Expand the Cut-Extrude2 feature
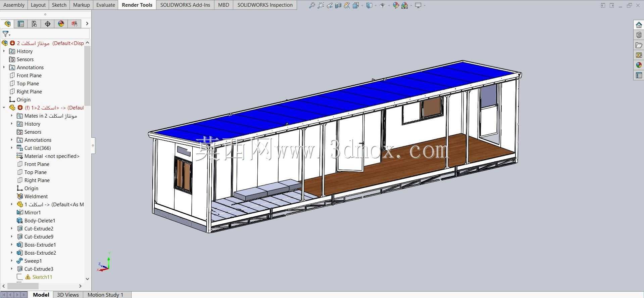 [x=12, y=228]
